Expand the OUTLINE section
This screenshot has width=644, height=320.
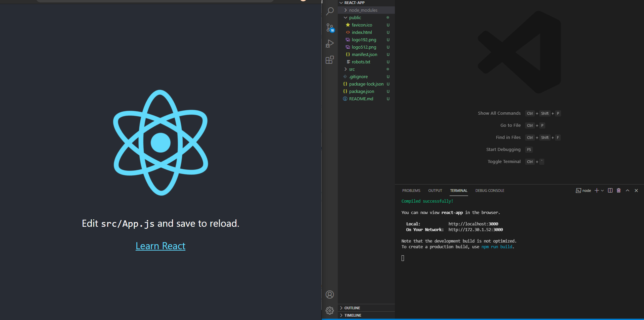pyautogui.click(x=353, y=308)
